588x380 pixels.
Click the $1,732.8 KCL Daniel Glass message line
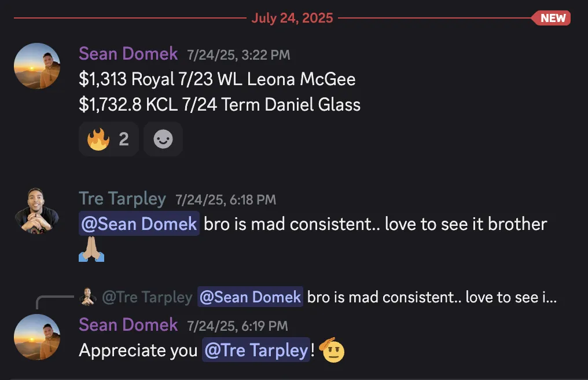point(220,104)
